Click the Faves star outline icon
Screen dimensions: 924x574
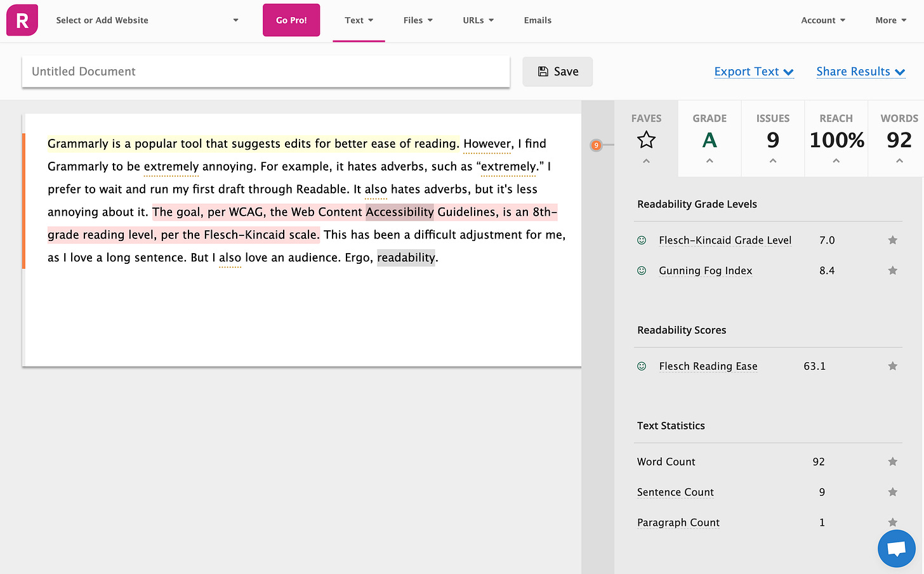pos(646,140)
